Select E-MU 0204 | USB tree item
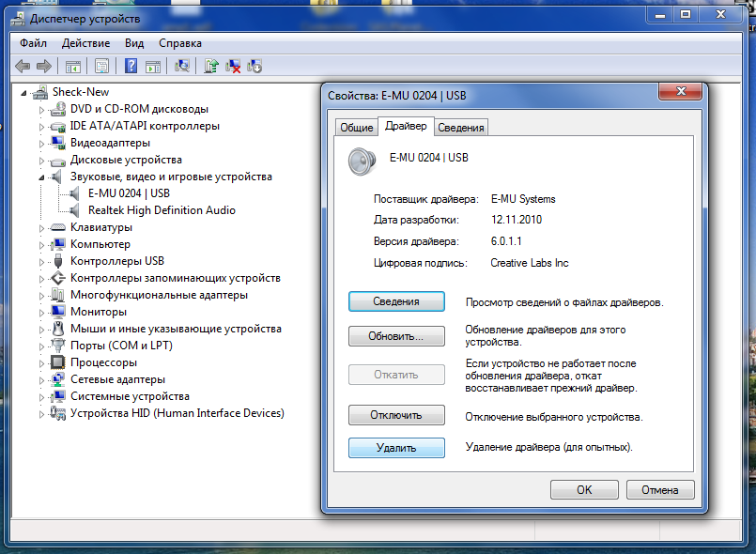This screenshot has width=756, height=554. point(129,193)
